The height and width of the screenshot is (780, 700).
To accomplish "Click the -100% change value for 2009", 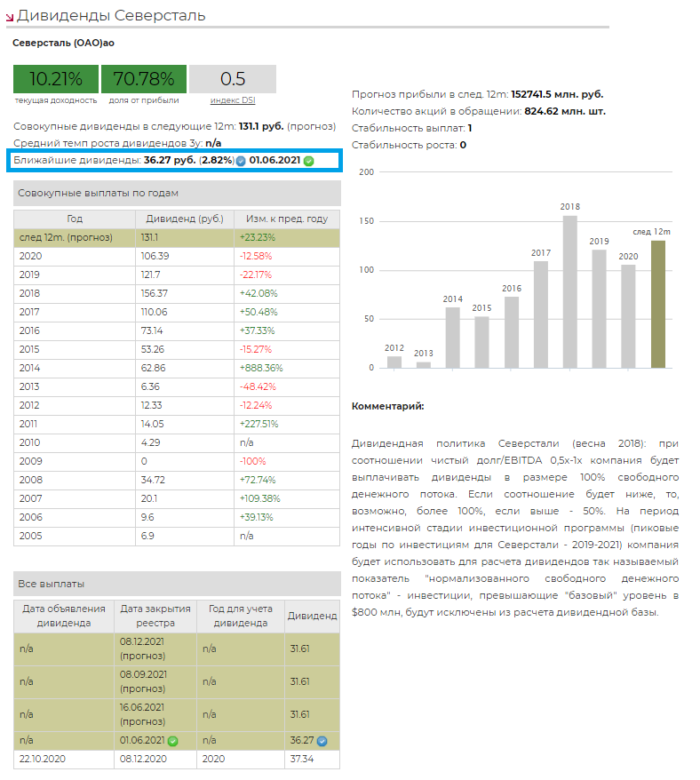I will coord(253,462).
